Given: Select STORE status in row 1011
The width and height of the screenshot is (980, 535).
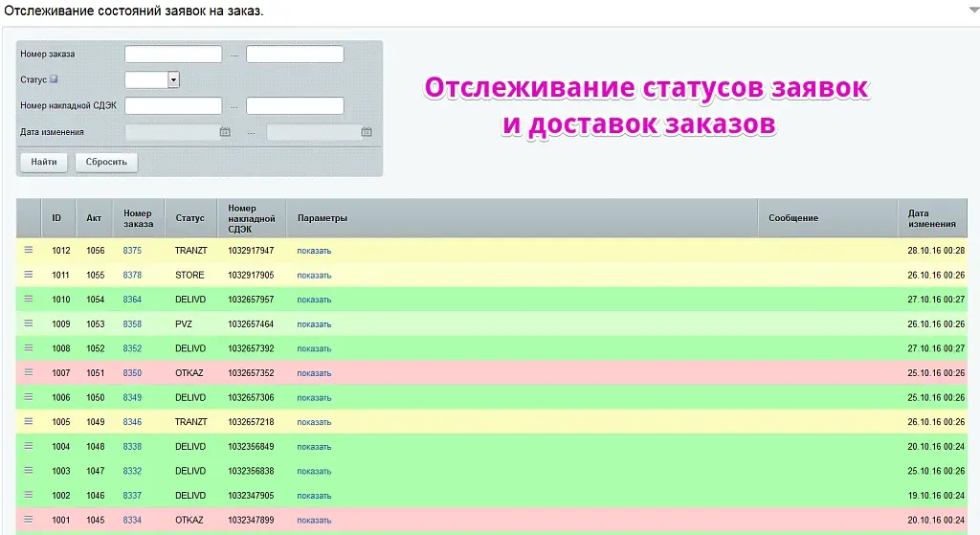Looking at the screenshot, I should 189,275.
